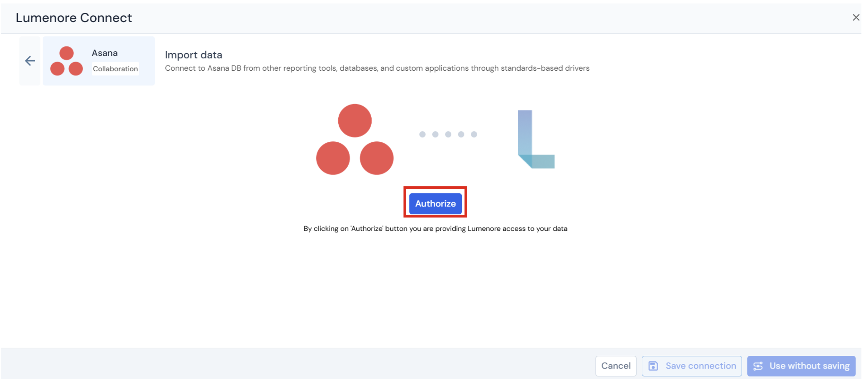This screenshot has height=381, width=868.
Task: Close the Lumenore Connect dialog
Action: (x=856, y=17)
